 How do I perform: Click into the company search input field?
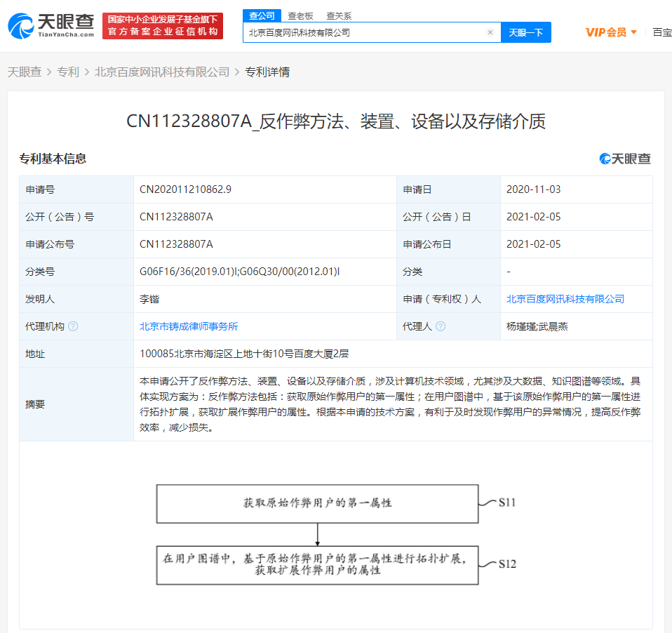(x=365, y=32)
